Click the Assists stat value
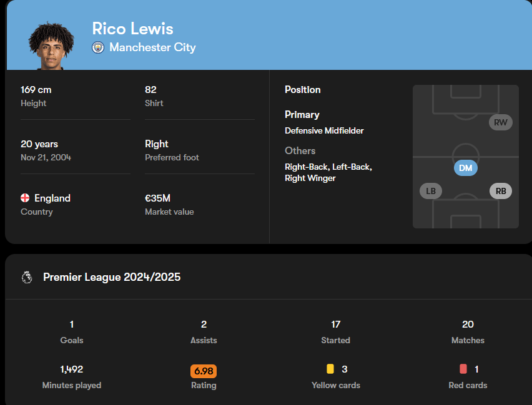 coord(204,324)
